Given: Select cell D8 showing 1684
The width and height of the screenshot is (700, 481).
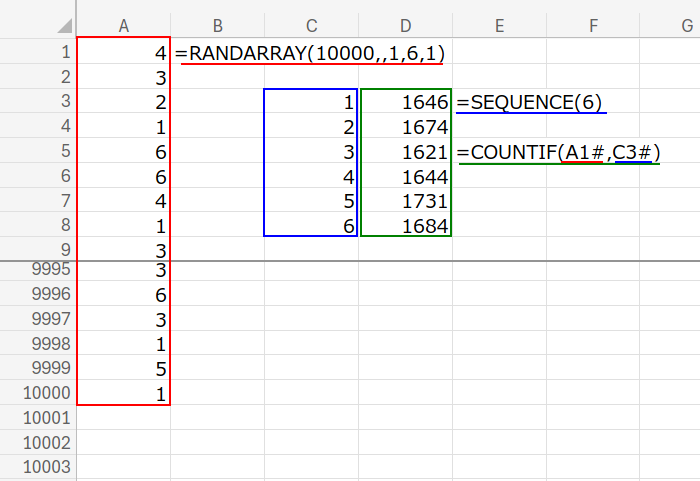Looking at the screenshot, I should click(x=405, y=225).
